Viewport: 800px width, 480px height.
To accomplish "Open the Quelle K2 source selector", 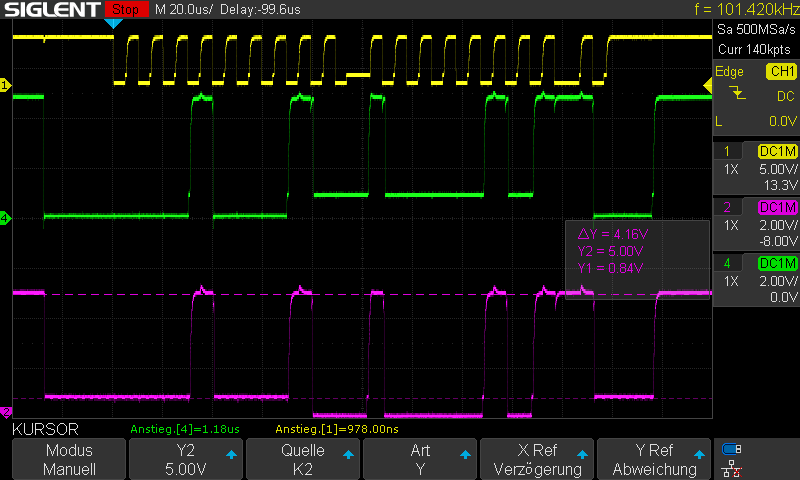I will pyautogui.click(x=303, y=459).
